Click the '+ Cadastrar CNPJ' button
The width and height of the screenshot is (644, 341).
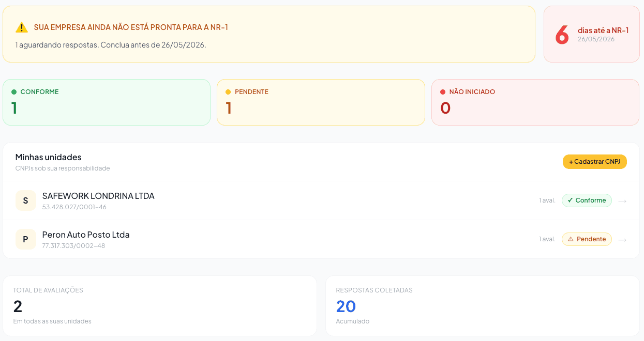(595, 162)
